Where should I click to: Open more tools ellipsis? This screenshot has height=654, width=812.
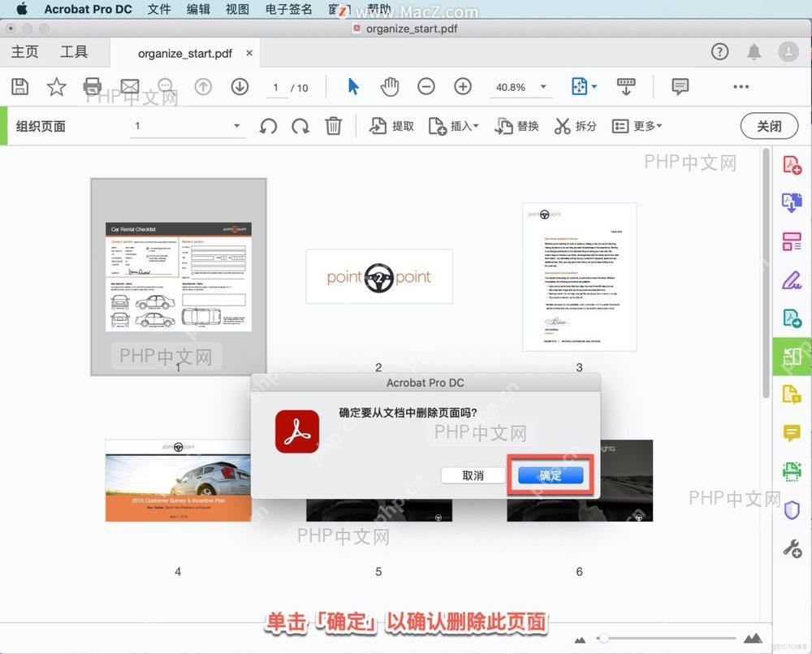741,87
